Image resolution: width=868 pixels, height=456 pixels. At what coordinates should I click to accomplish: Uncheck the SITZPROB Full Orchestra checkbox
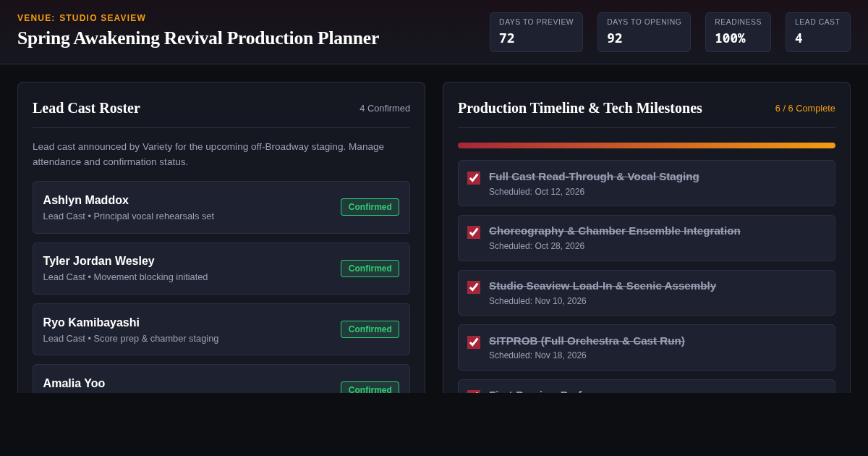point(474,342)
